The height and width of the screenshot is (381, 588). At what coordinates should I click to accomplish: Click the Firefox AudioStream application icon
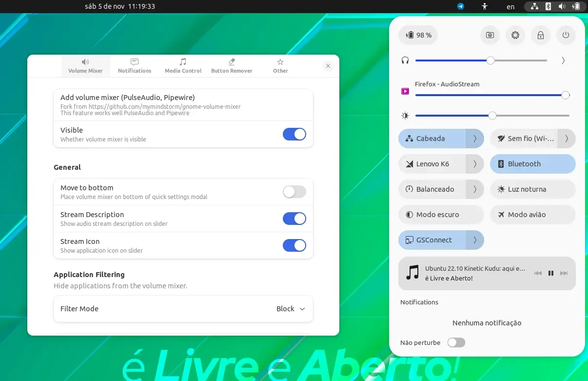405,91
